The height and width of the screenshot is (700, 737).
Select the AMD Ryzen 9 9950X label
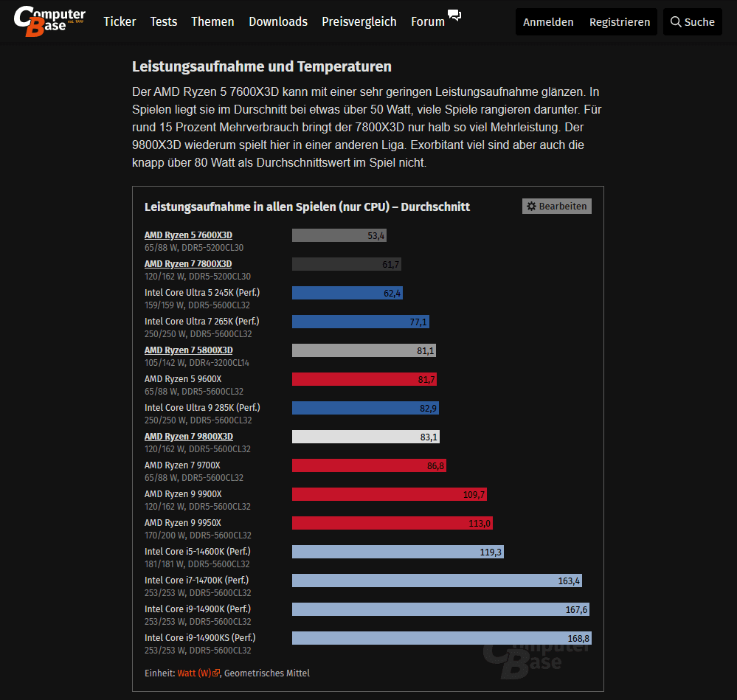[182, 523]
